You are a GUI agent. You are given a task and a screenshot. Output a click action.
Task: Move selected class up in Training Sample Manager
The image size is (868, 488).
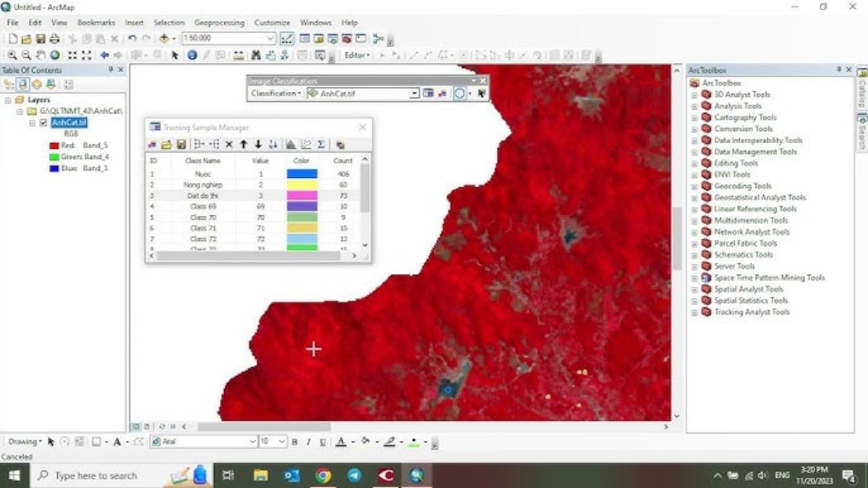243,144
